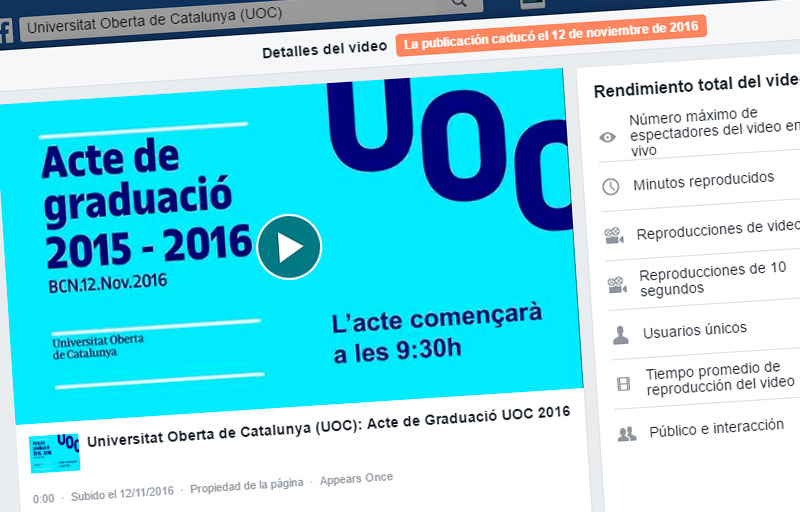Click the Detalles del video heading
Image resolution: width=800 pixels, height=512 pixels.
tap(324, 49)
